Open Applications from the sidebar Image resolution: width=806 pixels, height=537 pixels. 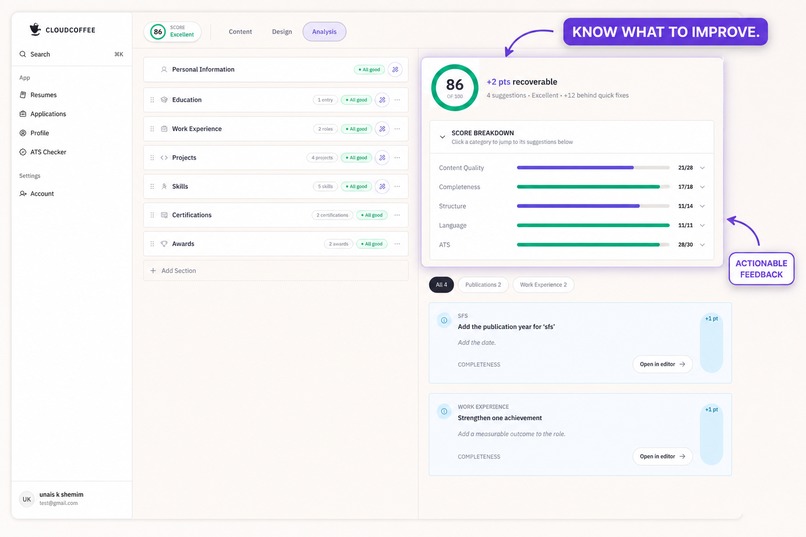pos(48,114)
